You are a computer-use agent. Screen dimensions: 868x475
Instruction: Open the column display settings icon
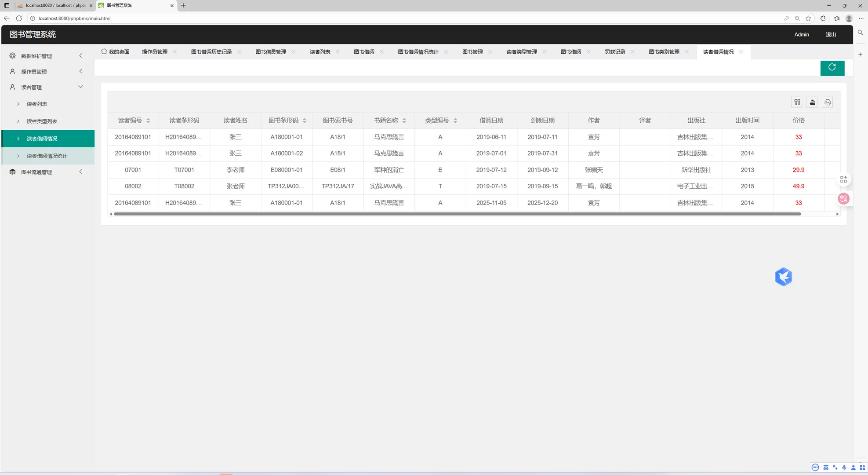pos(797,102)
